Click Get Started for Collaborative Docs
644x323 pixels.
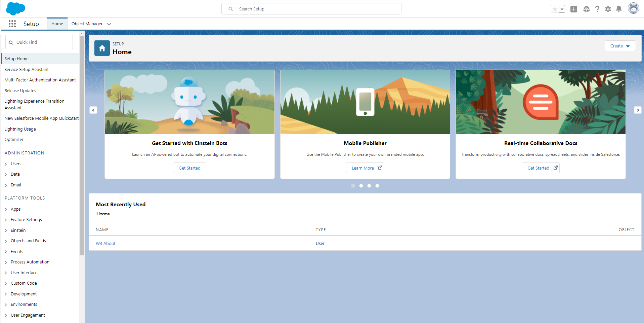coord(541,168)
